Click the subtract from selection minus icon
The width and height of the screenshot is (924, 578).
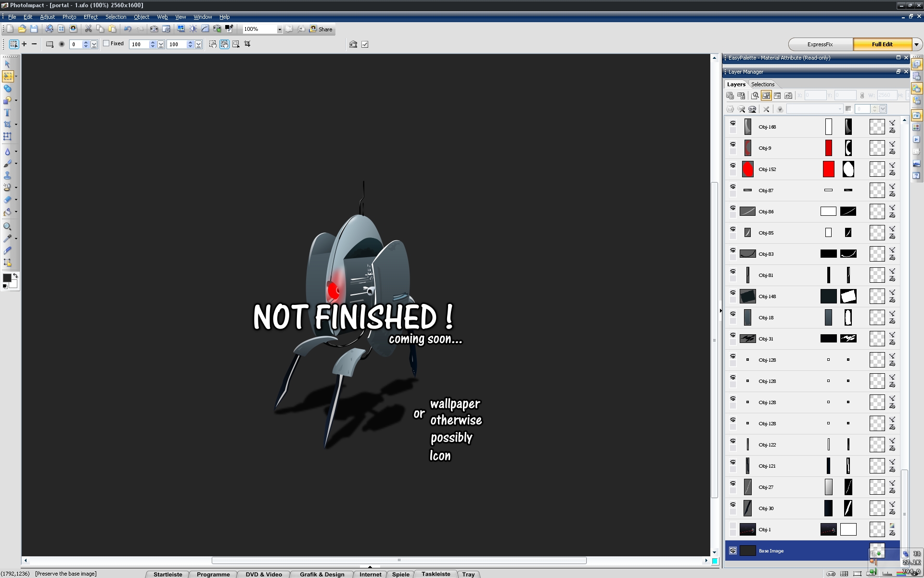(x=34, y=44)
